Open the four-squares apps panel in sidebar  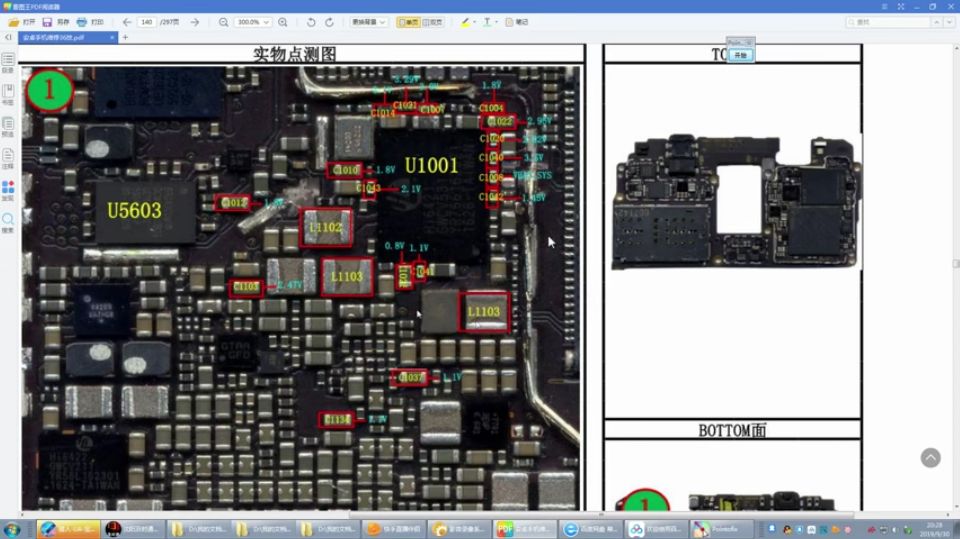click(x=8, y=190)
